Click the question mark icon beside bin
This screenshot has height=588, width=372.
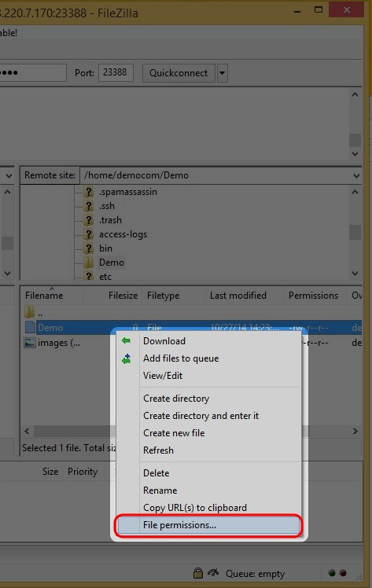click(x=89, y=248)
